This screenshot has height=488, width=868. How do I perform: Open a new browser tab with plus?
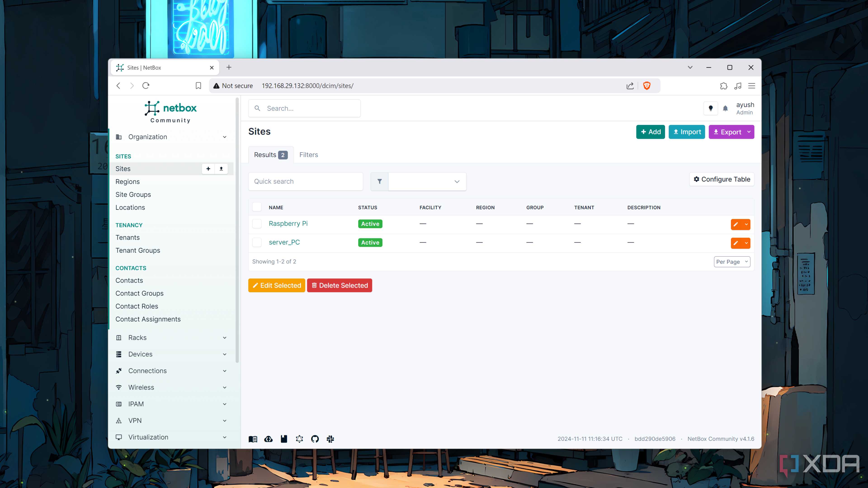(x=229, y=67)
